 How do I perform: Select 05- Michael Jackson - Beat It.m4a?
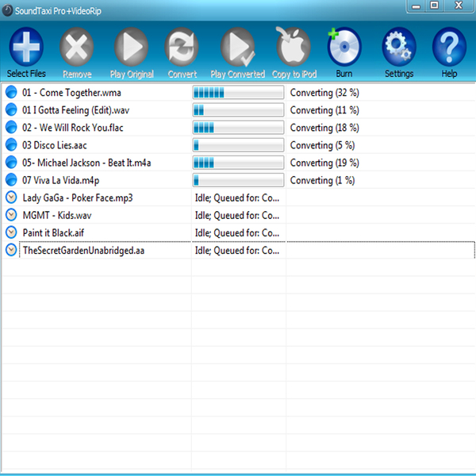(x=86, y=163)
